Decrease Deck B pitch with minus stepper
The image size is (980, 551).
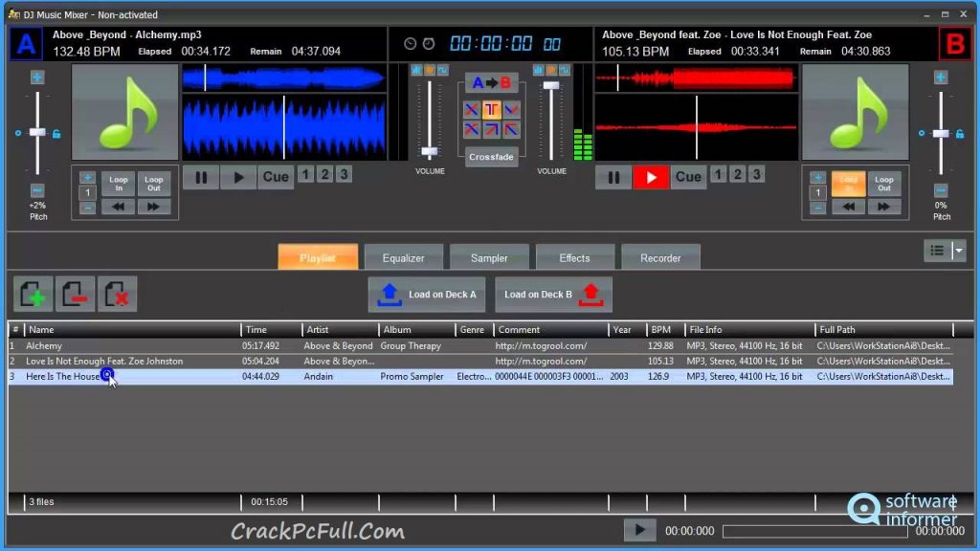[x=941, y=191]
